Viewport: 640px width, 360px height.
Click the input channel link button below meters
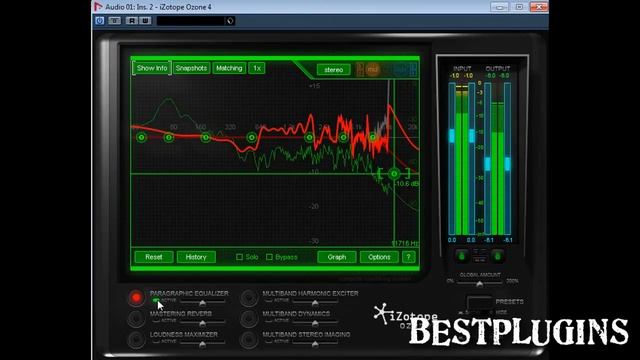coord(462,256)
